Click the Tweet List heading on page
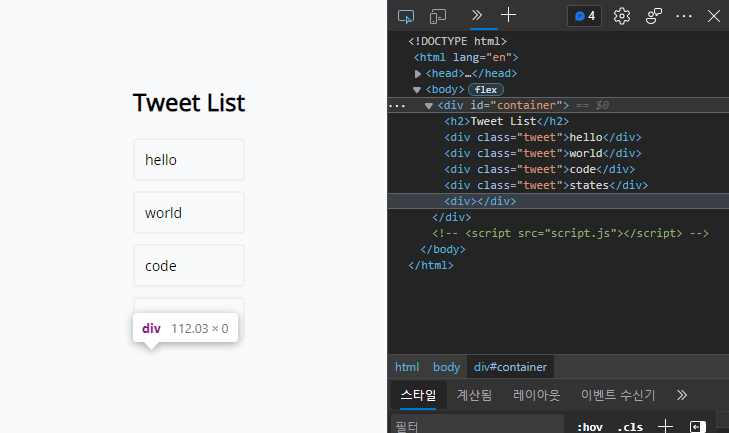The image size is (729, 433). 189,103
